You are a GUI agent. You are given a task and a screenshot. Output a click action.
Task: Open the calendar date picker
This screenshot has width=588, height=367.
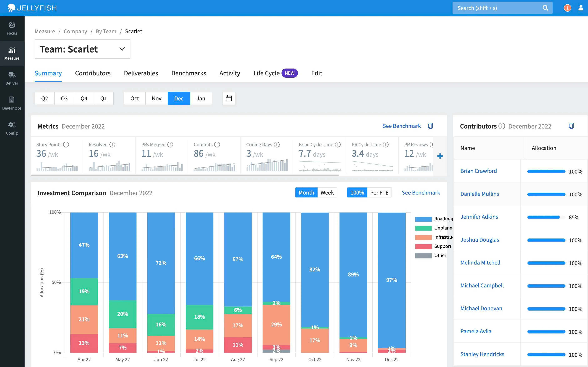[x=229, y=98]
